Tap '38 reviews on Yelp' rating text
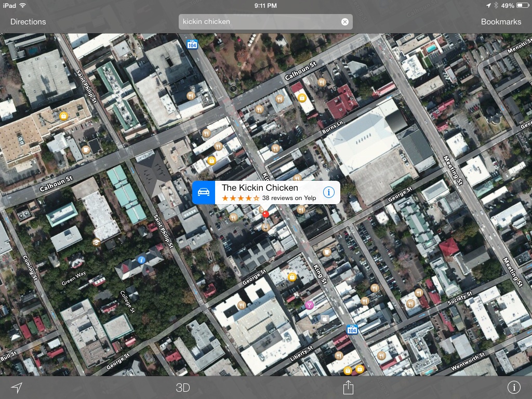The width and height of the screenshot is (532, 399). (x=289, y=198)
